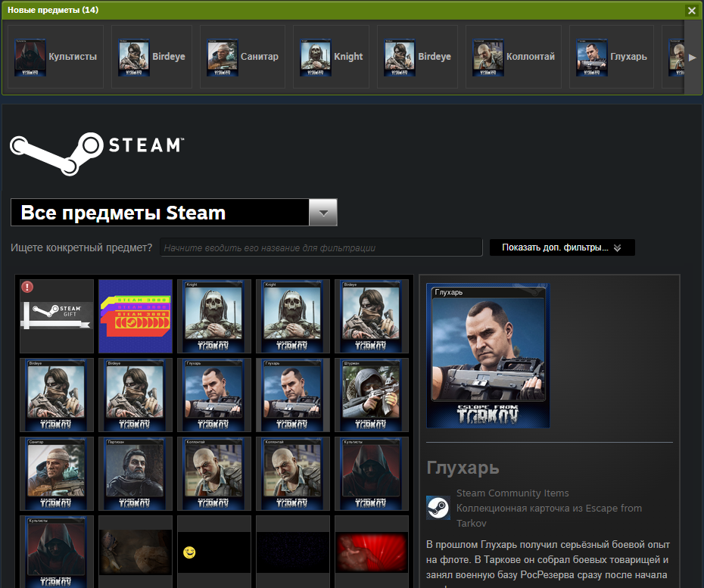Select the dark starry background item
This screenshot has height=588, width=704.
tap(293, 552)
